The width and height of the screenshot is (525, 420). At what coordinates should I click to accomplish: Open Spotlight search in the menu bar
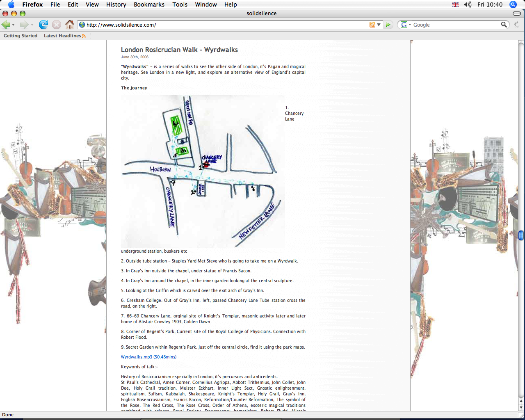coord(513,5)
